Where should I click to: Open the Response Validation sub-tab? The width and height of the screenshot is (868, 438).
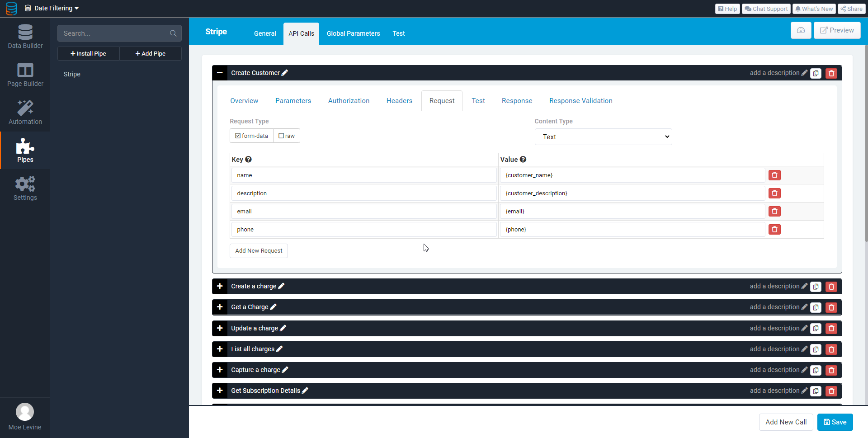580,101
